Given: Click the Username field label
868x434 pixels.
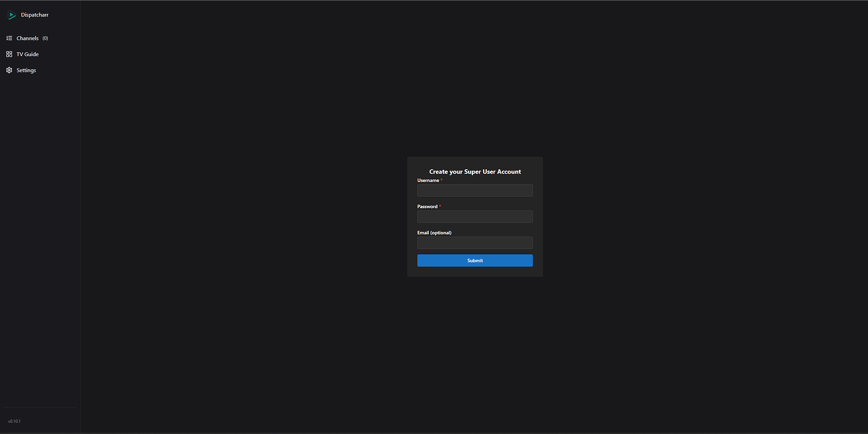Looking at the screenshot, I should 428,181.
